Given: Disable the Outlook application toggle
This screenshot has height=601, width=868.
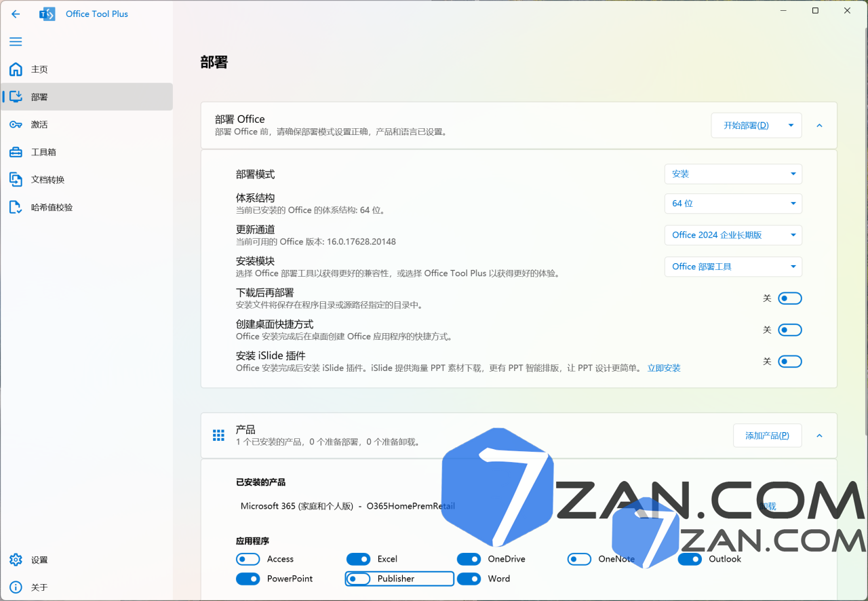Looking at the screenshot, I should (x=690, y=559).
